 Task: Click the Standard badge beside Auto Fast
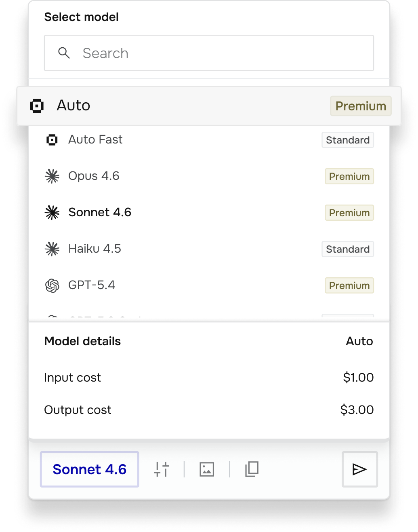(x=348, y=140)
